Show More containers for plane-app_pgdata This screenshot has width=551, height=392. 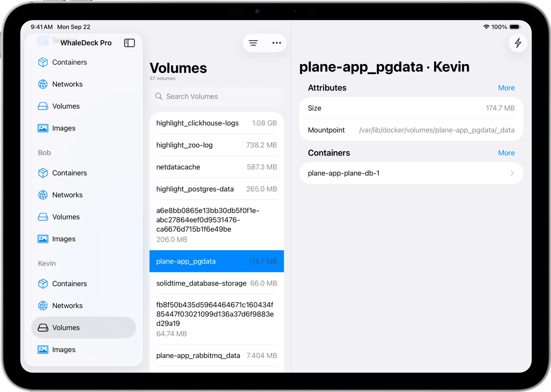(506, 153)
